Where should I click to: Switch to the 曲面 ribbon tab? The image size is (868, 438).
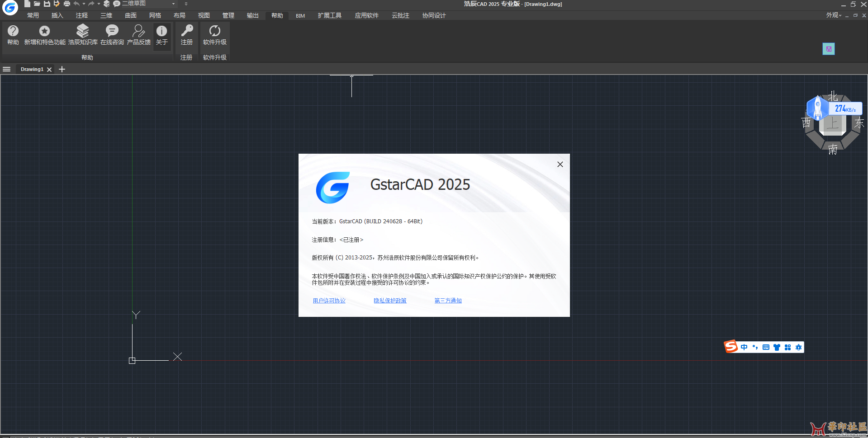[x=131, y=15]
